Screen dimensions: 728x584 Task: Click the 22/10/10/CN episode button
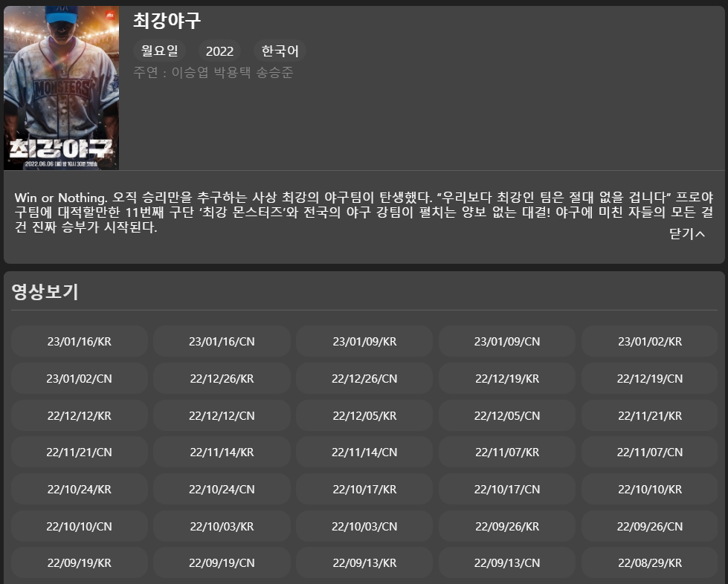tap(80, 526)
